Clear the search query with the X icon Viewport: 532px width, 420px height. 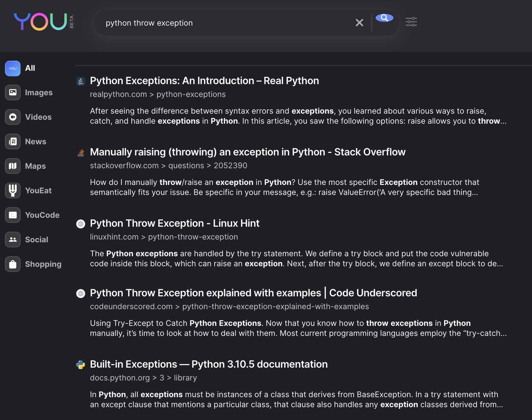pos(359,23)
